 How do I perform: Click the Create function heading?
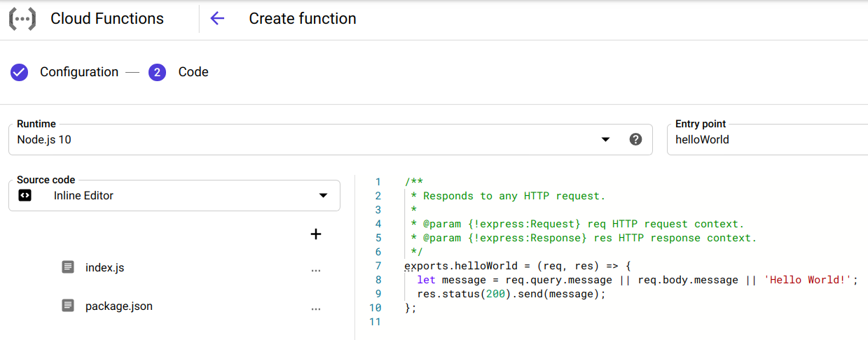pos(303,19)
